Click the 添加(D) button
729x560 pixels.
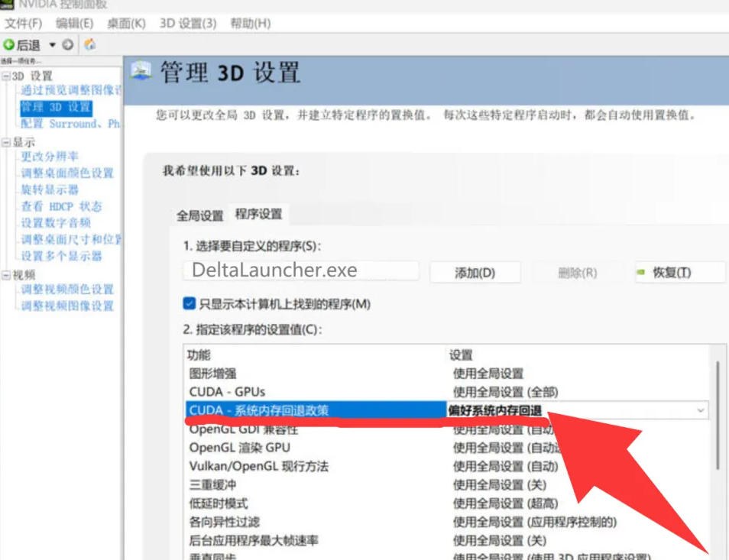point(475,272)
